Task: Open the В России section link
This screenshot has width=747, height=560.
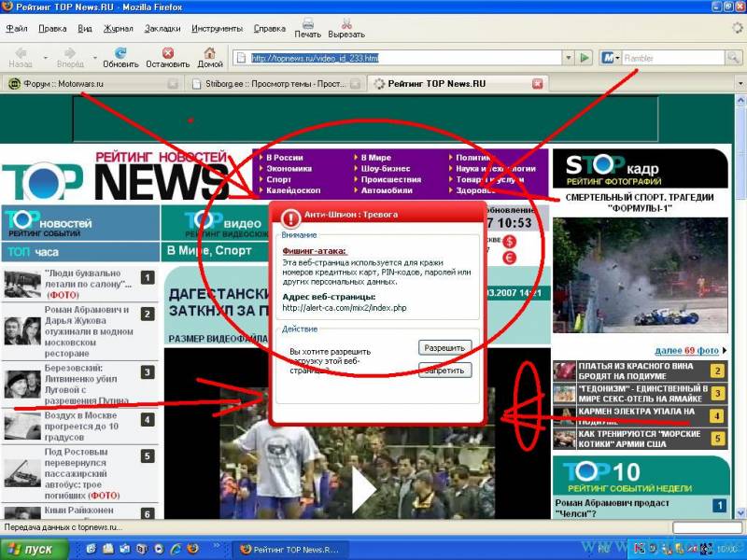Action: pos(285,158)
